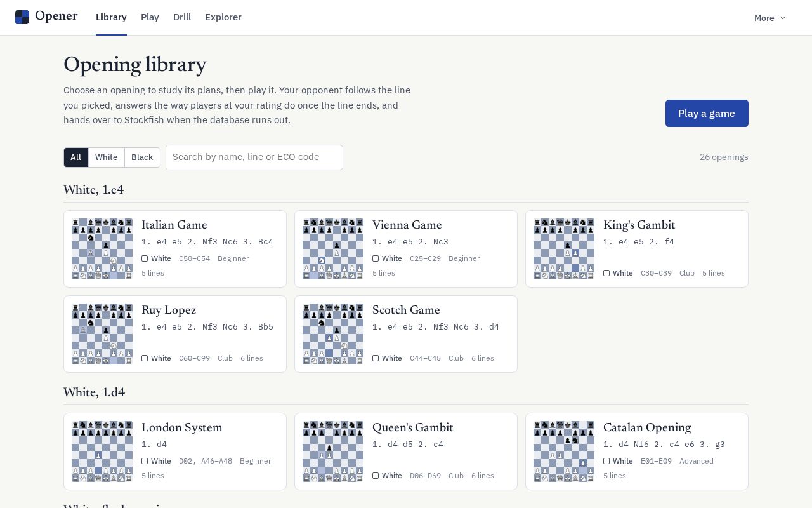Screen dimensions: 812x508
Task: Go to the Play tab
Action: tap(150, 17)
